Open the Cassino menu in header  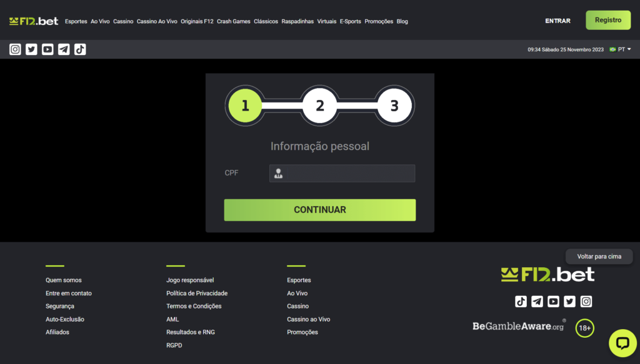point(123,21)
